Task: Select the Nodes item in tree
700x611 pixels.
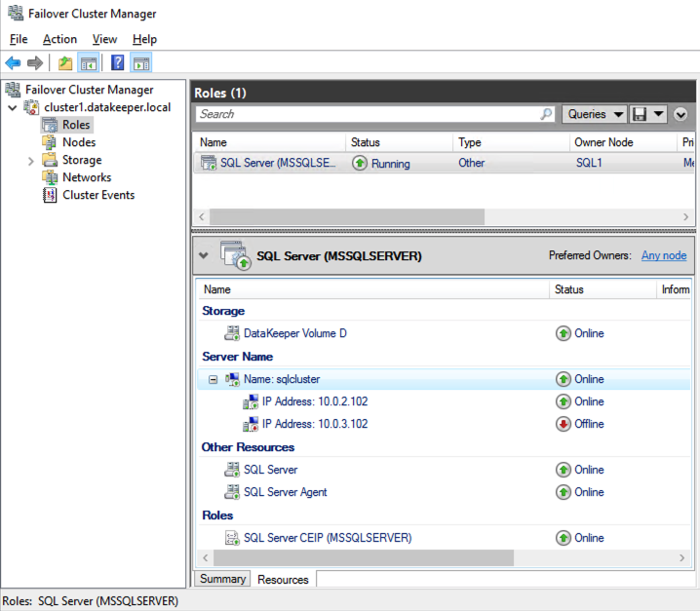Action: 79,142
